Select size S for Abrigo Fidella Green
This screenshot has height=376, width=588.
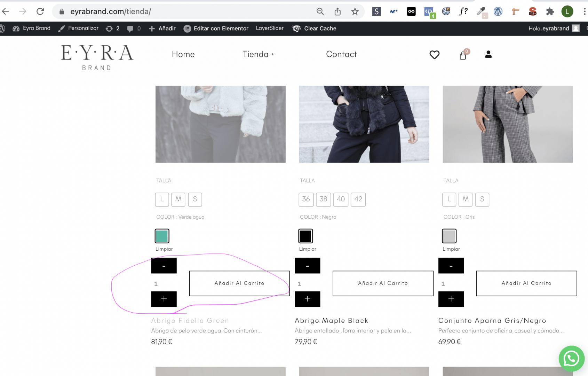[x=195, y=199]
